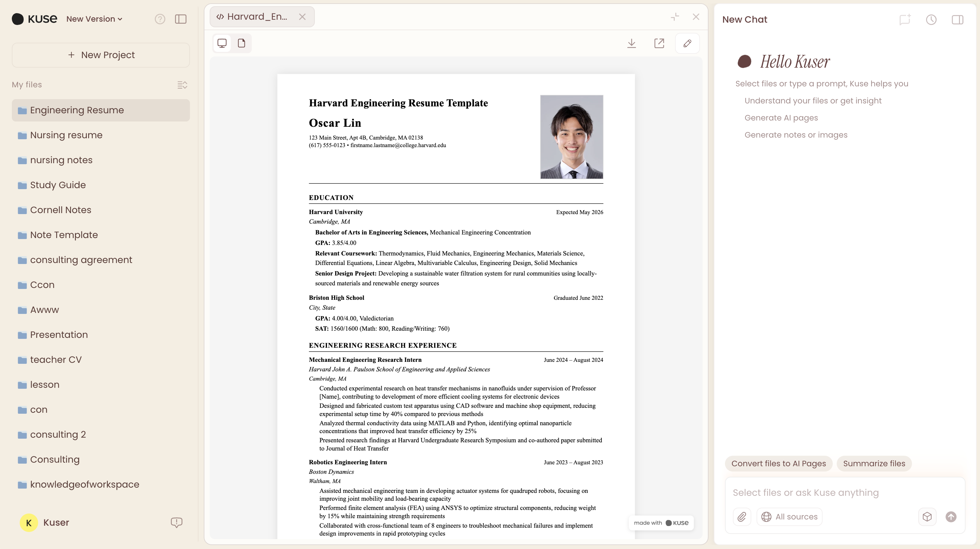Open the chat history clock icon
The height and width of the screenshot is (549, 980).
(x=931, y=19)
